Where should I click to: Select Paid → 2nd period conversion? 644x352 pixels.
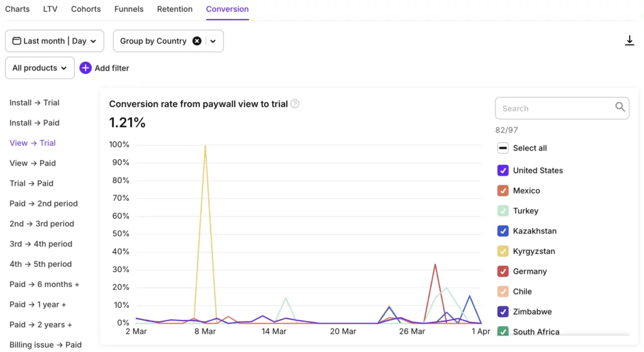[43, 203]
